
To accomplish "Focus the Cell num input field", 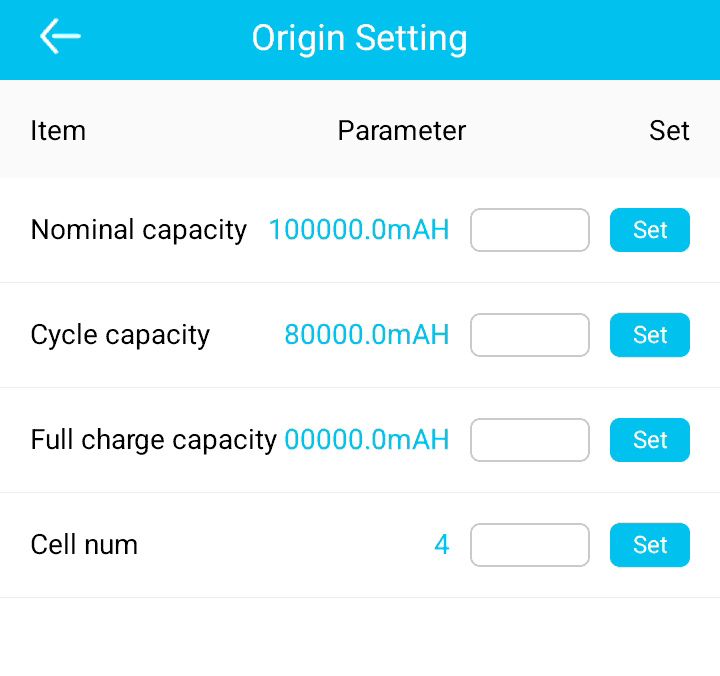I will tap(530, 545).
